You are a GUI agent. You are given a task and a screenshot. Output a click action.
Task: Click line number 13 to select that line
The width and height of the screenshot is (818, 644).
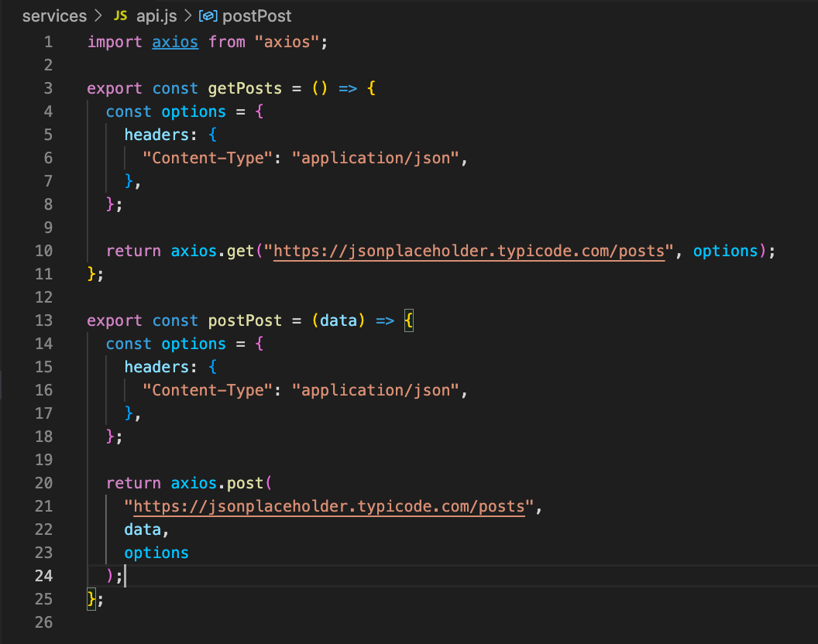[43, 320]
